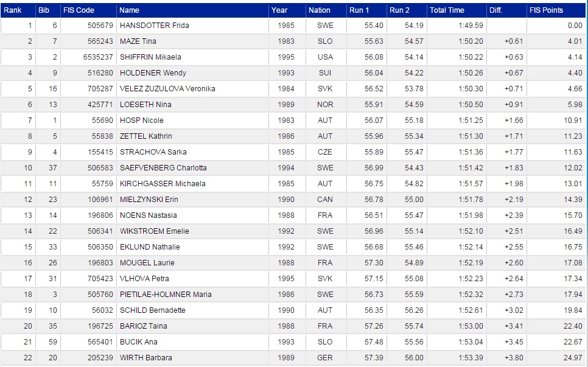Open PIETILAE-HOLMNER Maria entry
The image size is (588, 367).
click(166, 295)
